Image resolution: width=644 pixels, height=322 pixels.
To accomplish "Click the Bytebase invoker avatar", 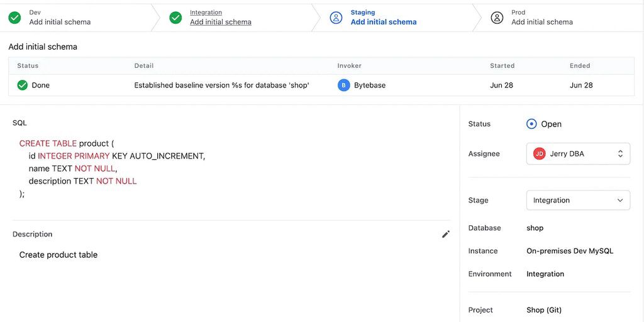I will [x=343, y=85].
